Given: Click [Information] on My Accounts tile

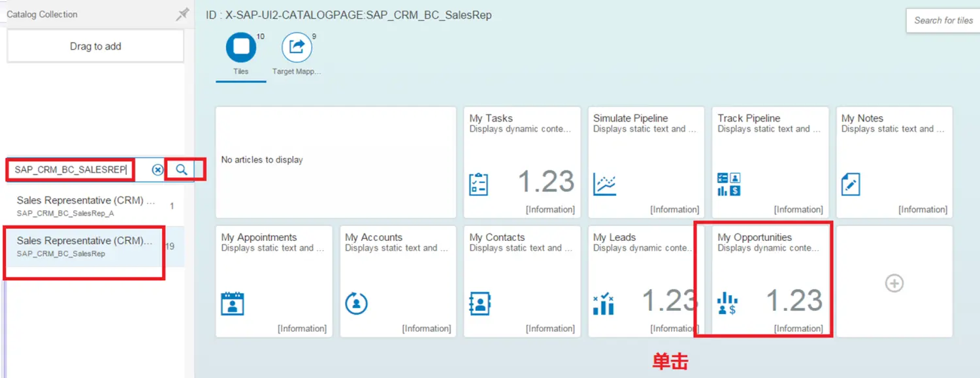Looking at the screenshot, I should pos(426,328).
